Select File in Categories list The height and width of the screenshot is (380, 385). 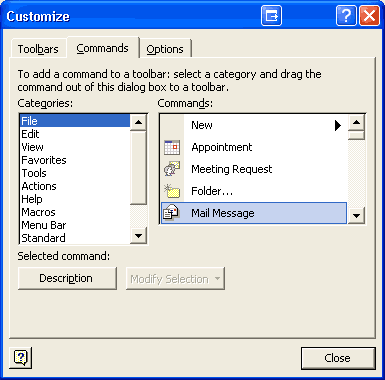pyautogui.click(x=75, y=121)
